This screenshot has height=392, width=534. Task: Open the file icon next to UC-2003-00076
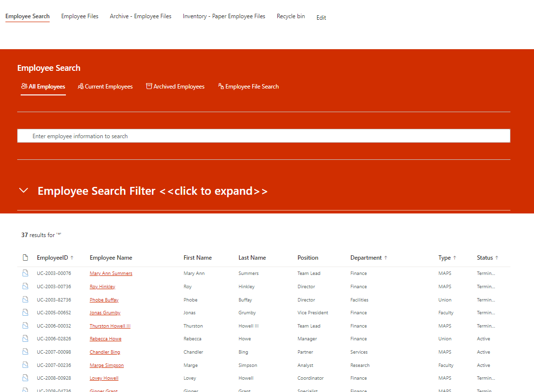[x=25, y=273]
